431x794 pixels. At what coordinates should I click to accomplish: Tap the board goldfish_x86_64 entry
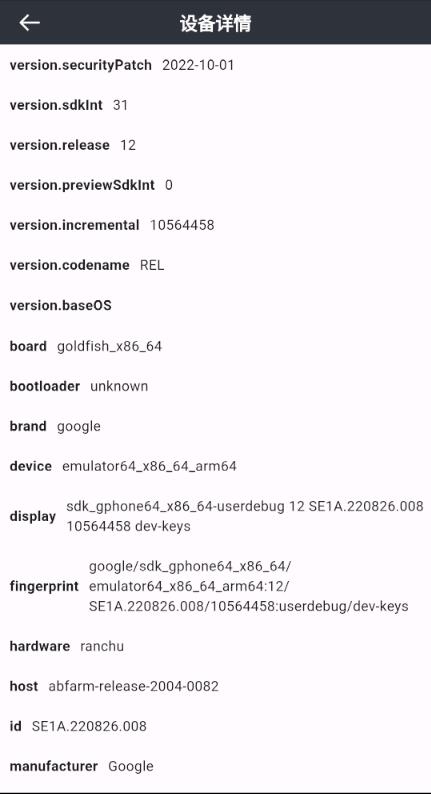point(215,346)
